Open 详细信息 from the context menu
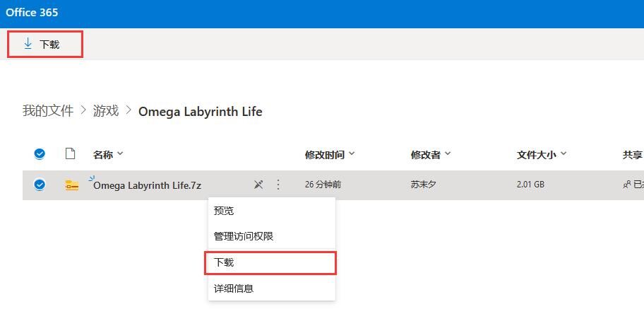 (234, 289)
